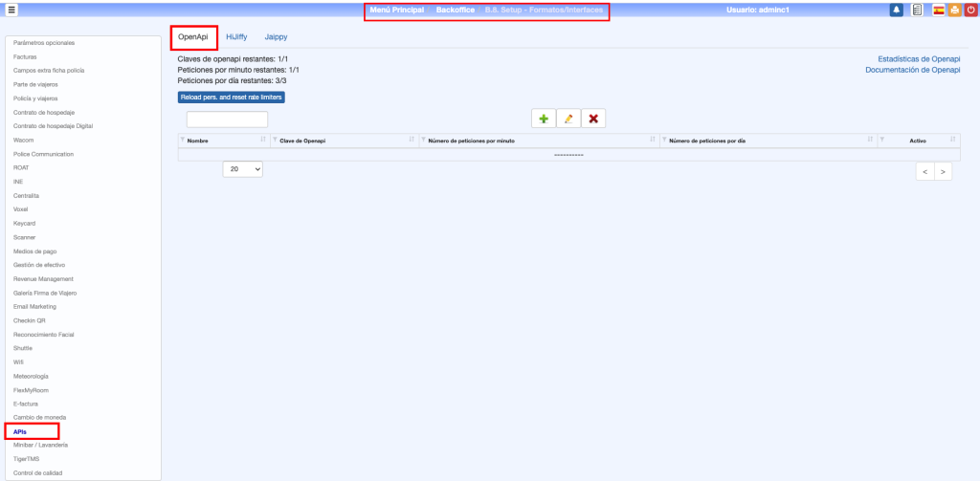This screenshot has width=980, height=481.
Task: Open the rows-per-page dropdown showing 20
Action: (243, 168)
